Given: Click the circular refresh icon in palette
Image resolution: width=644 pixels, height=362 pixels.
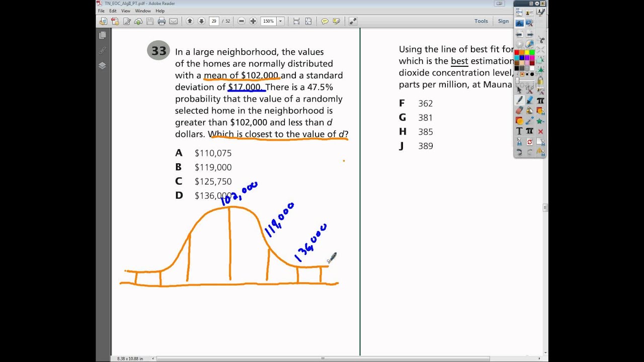Looking at the screenshot, I should coord(529,142).
